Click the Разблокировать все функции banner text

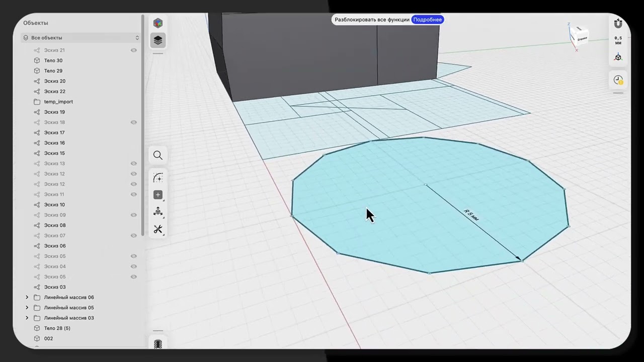(x=372, y=20)
